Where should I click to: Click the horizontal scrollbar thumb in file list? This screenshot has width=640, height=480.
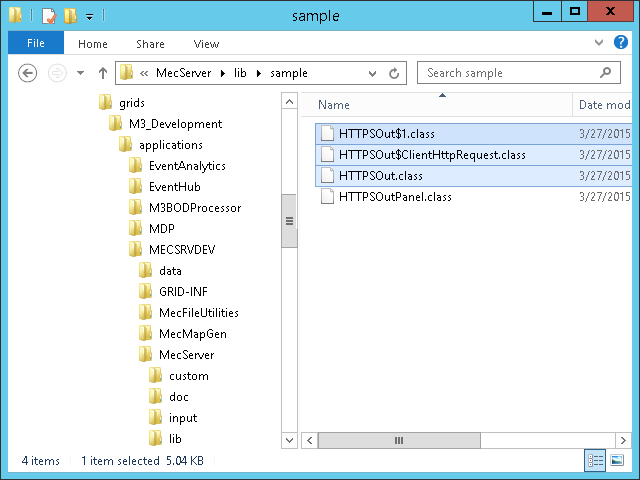(399, 440)
